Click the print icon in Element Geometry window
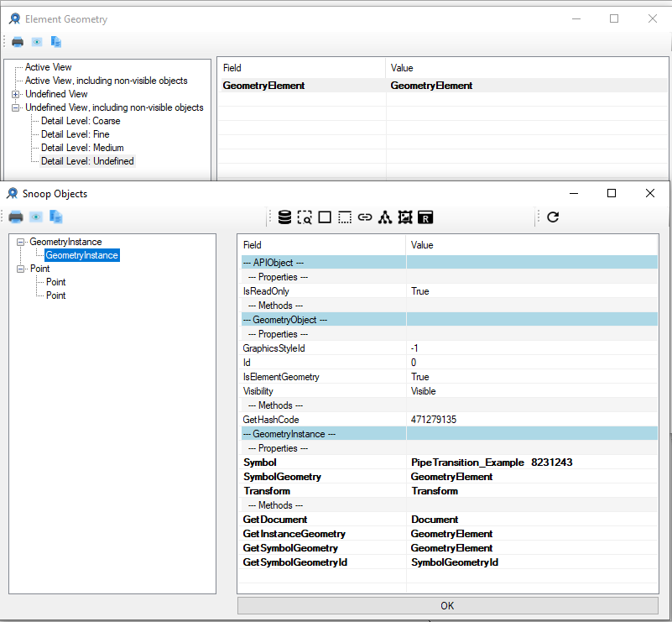This screenshot has width=672, height=622. 18,42
